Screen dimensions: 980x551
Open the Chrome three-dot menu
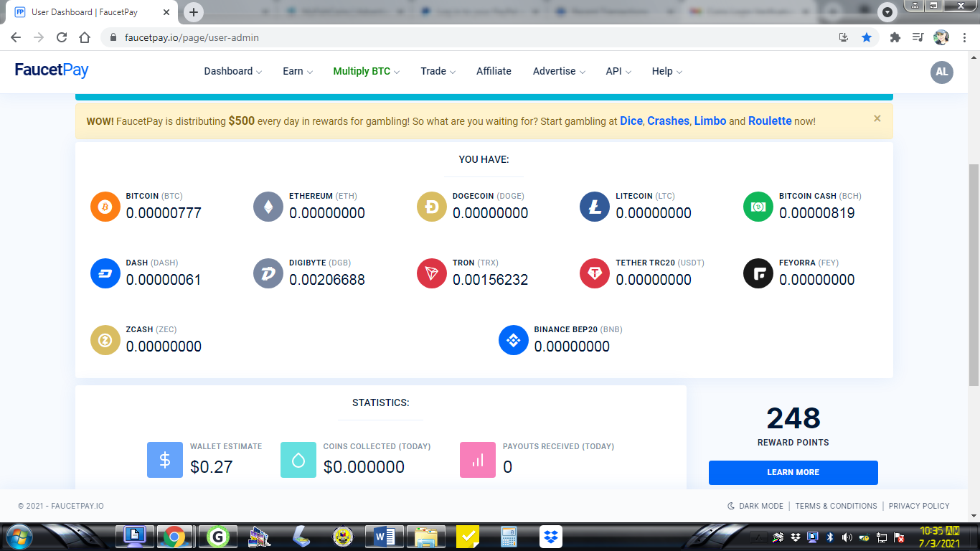(x=964, y=37)
